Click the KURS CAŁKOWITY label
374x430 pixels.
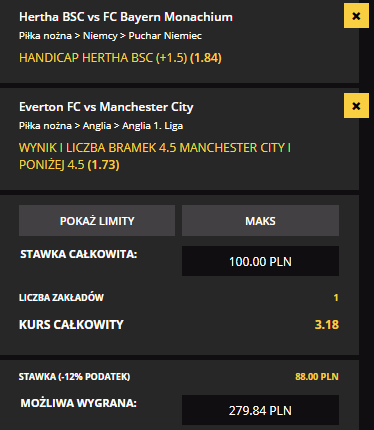(x=71, y=325)
